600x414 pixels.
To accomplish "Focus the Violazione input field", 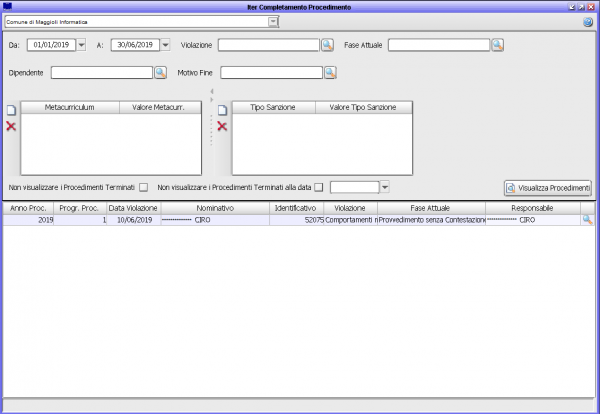I will click(x=269, y=45).
